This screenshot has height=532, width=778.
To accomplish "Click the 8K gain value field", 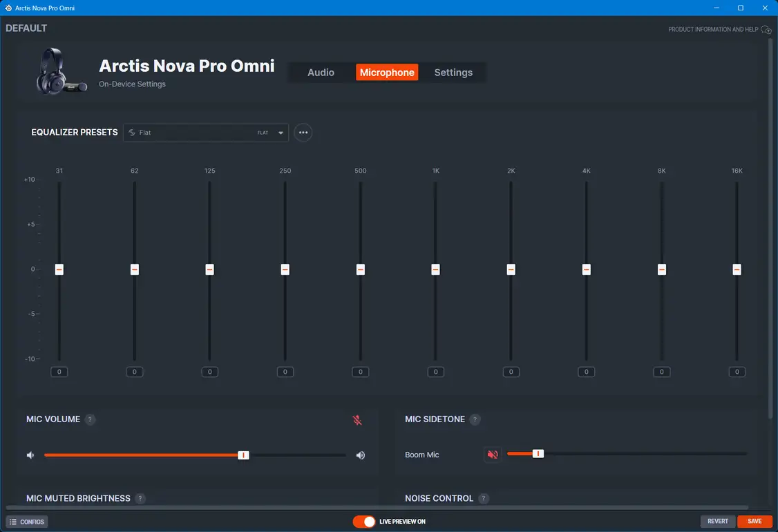I will click(x=662, y=372).
